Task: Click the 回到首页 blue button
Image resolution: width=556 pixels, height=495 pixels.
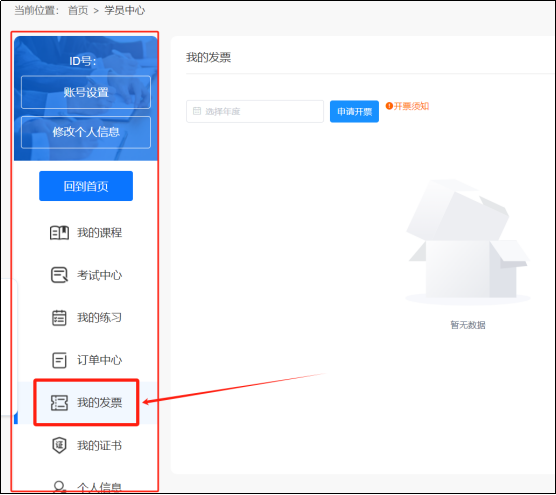Action: [86, 186]
